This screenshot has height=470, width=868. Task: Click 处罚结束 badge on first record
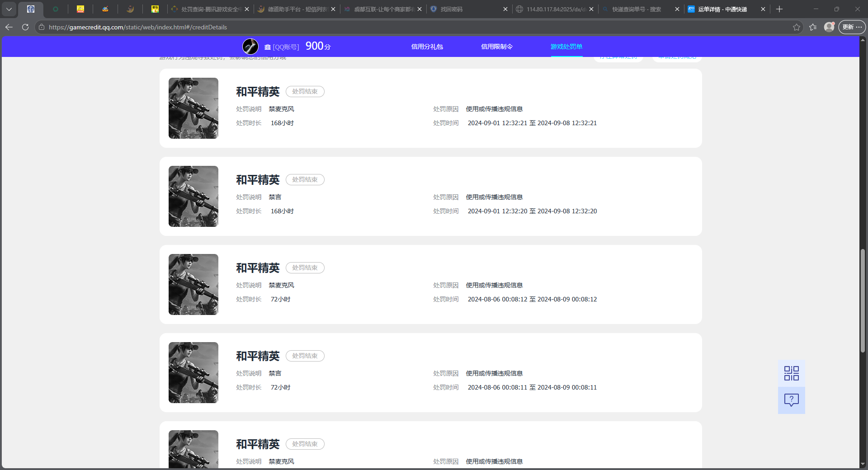[x=305, y=91]
